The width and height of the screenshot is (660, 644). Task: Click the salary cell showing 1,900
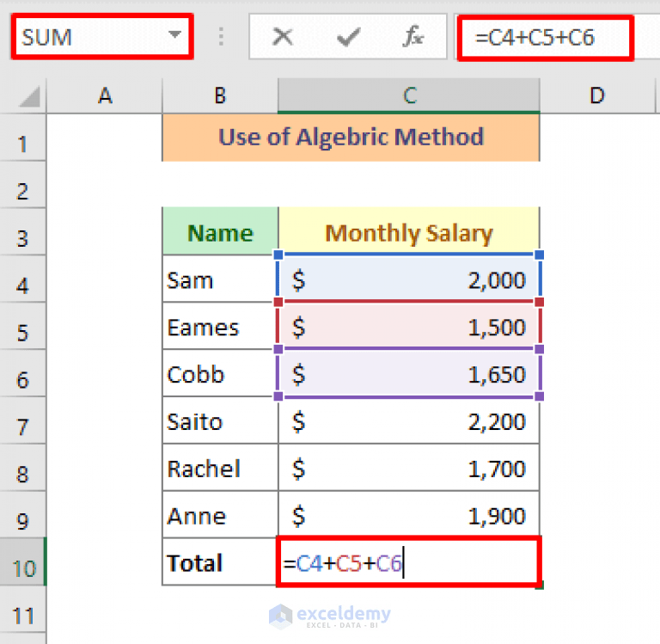(409, 515)
